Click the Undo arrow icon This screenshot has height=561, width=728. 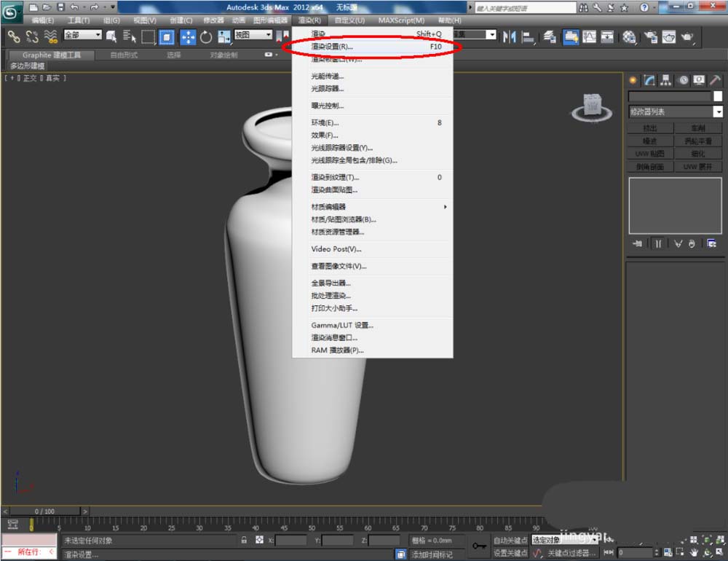pos(74,7)
